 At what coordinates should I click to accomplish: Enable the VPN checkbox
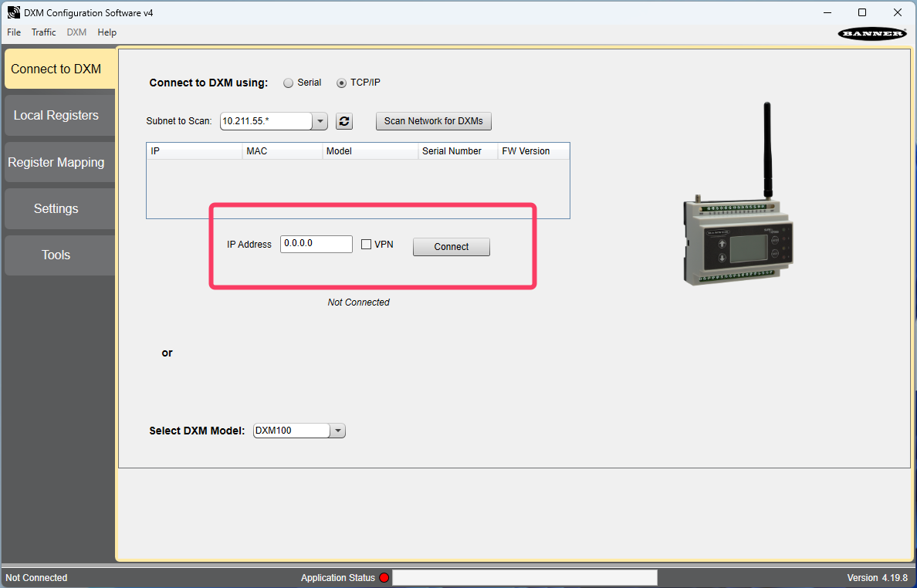[367, 245]
